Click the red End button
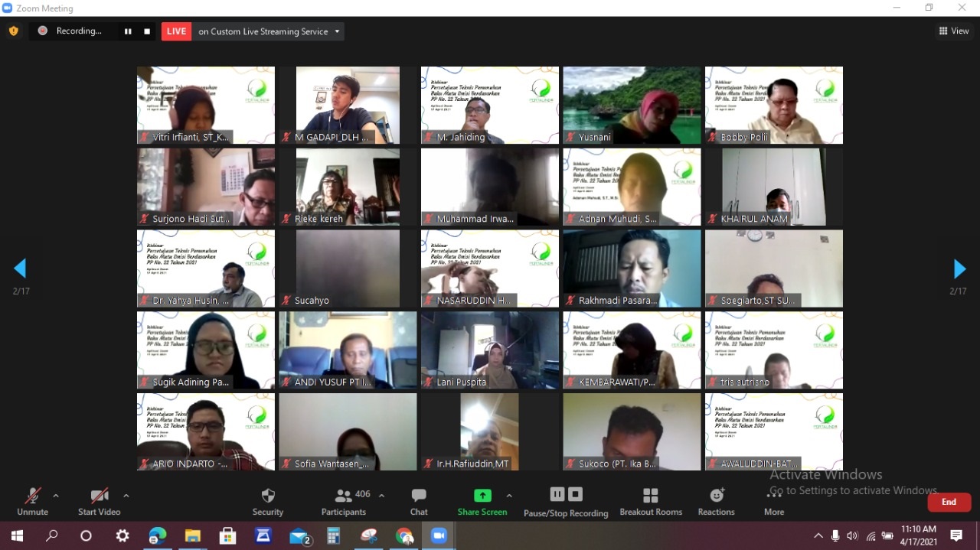The width and height of the screenshot is (980, 550). tap(949, 502)
